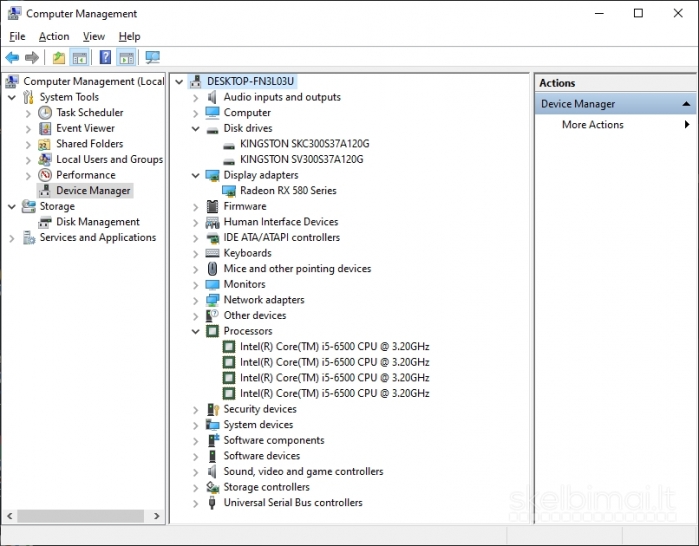Expand the Software components category
This screenshot has width=699, height=546.
click(195, 441)
